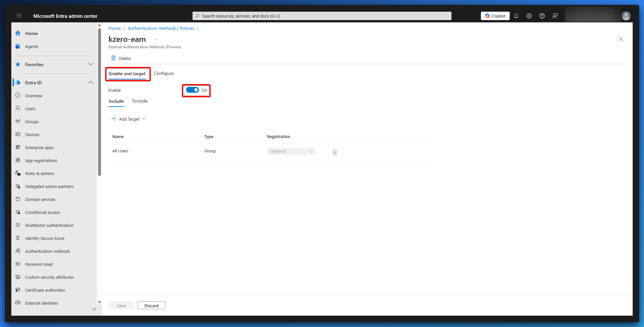The height and width of the screenshot is (327, 644).
Task: Click the Overview info icon
Action: [18, 95]
